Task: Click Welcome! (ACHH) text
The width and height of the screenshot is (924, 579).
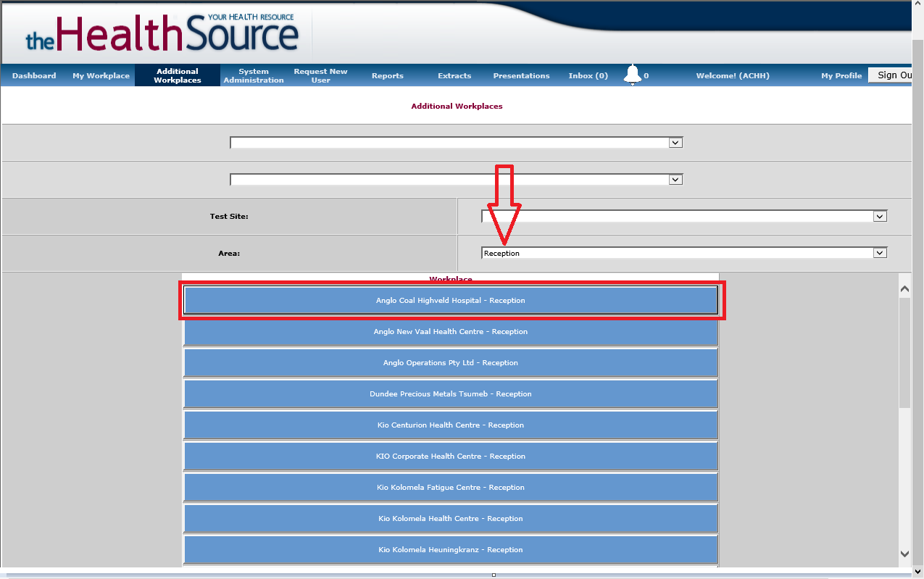Action: [x=733, y=75]
